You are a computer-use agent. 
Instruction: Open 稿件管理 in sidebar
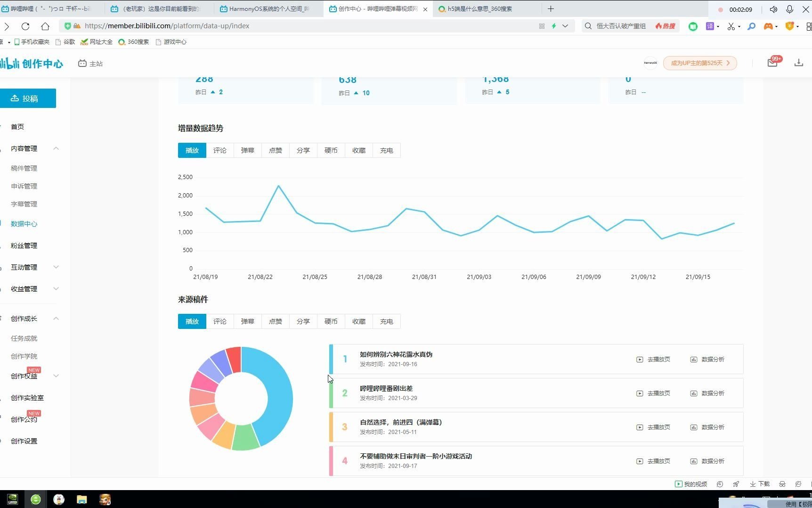click(24, 168)
